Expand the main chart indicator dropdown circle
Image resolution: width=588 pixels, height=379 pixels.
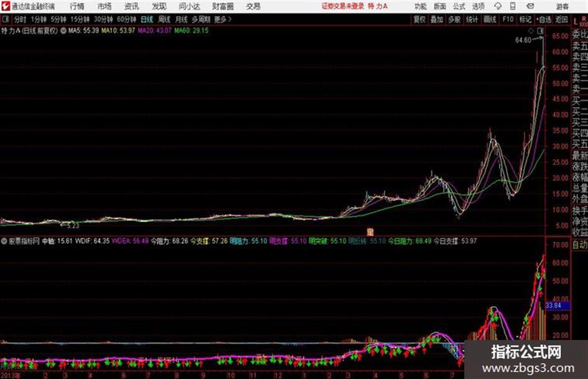[63, 30]
